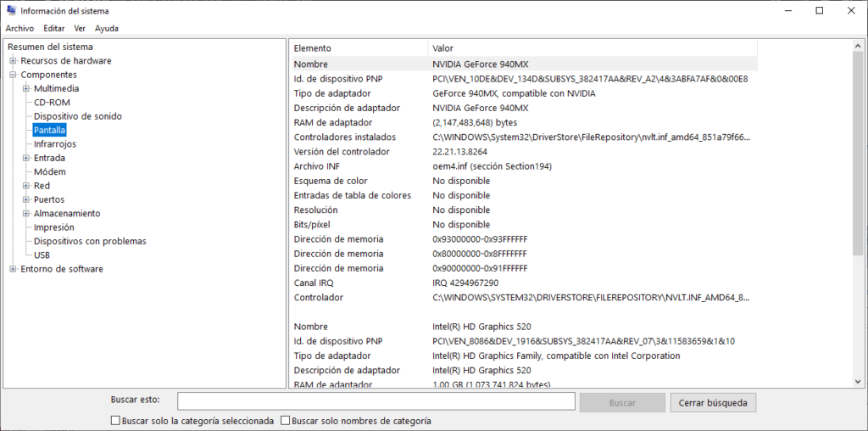868x431 pixels.
Task: Click the details scrollbar down arrow
Action: (x=858, y=382)
